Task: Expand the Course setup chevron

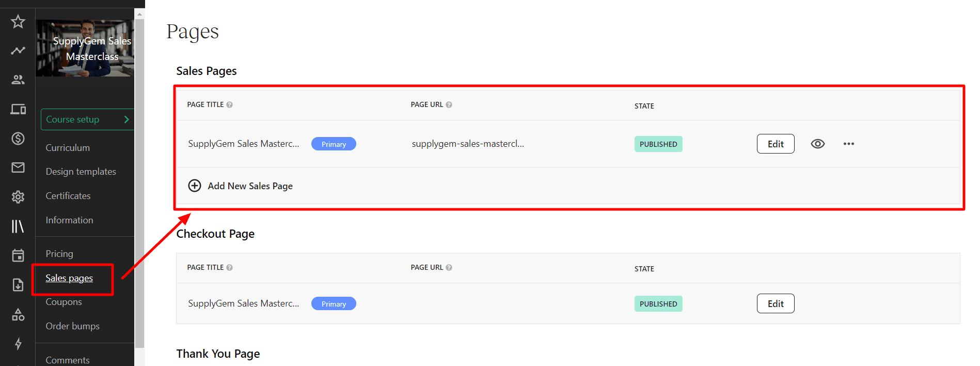Action: [127, 119]
